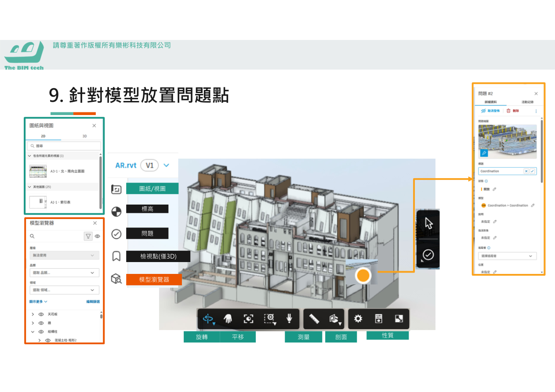Expand the 混凝土柱-矩形2 node
Image resolution: width=555 pixels, height=392 pixels.
tap(39, 340)
